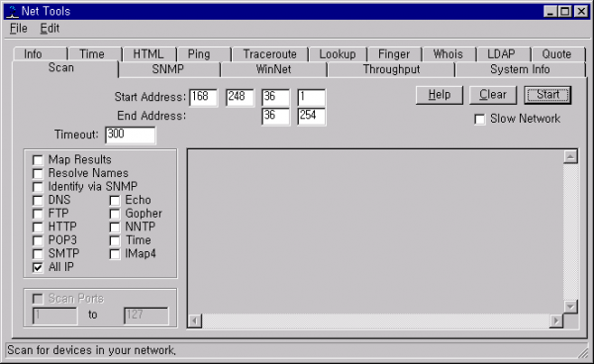Click results list scroll up arrow
This screenshot has height=364, width=594.
point(570,156)
